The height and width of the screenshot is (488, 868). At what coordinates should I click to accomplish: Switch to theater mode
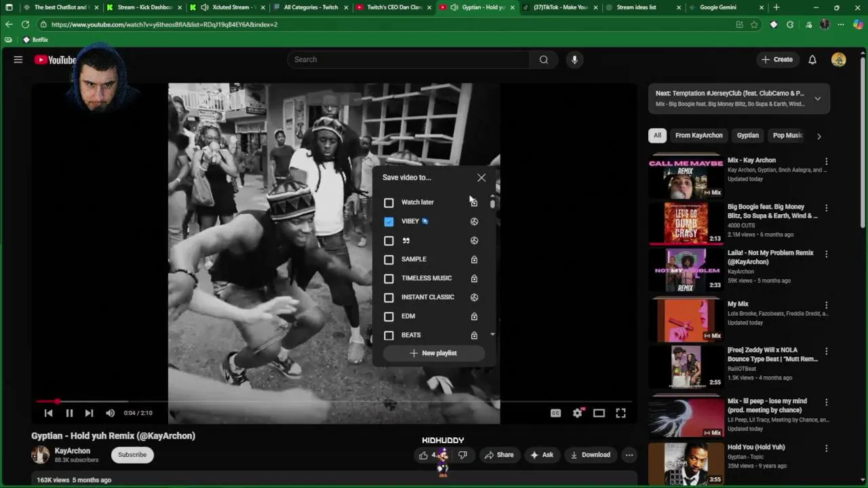[x=599, y=413]
